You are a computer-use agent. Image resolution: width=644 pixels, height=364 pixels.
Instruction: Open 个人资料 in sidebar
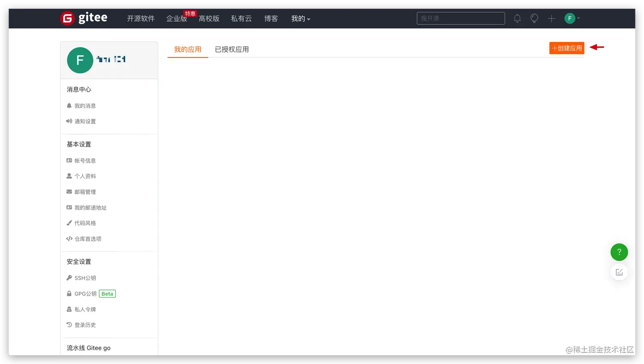coord(81,176)
